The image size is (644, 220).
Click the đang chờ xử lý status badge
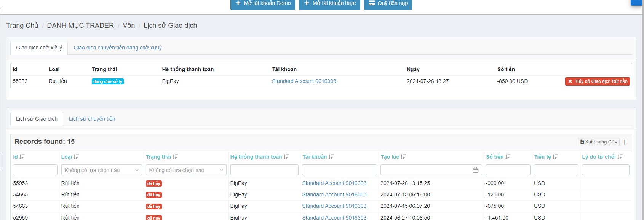(x=108, y=81)
